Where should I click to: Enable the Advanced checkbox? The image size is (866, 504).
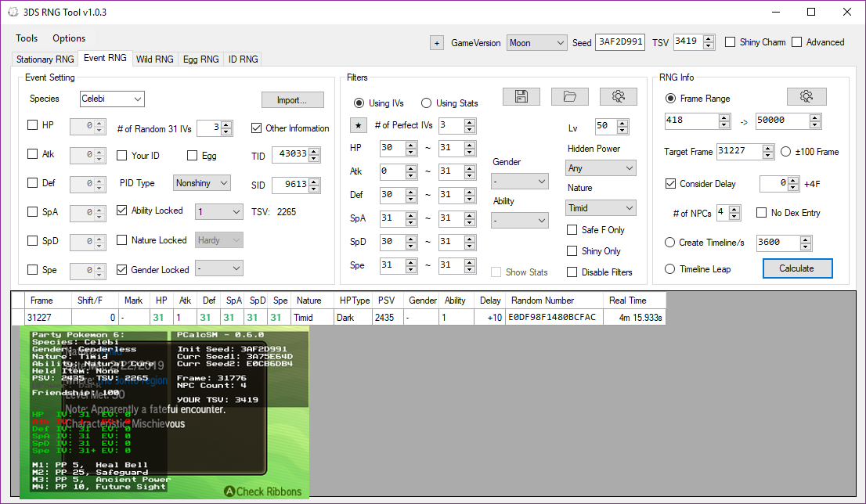(x=796, y=42)
